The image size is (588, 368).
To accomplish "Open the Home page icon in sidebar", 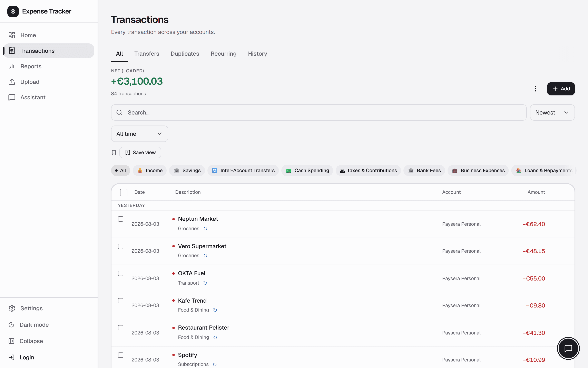I will click(12, 35).
